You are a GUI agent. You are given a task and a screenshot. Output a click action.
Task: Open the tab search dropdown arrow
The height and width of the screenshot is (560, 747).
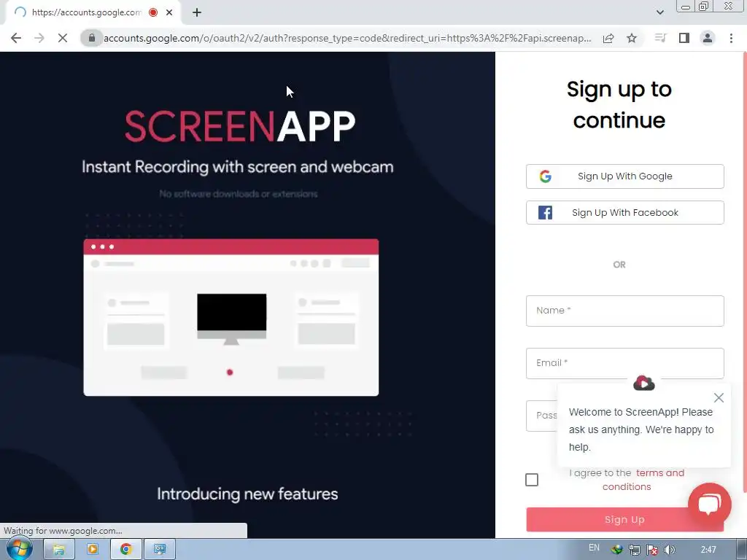pyautogui.click(x=659, y=12)
